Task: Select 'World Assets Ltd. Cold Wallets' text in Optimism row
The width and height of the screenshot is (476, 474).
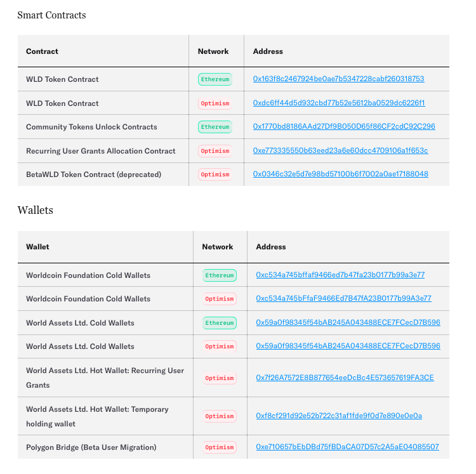Action: 80,346
